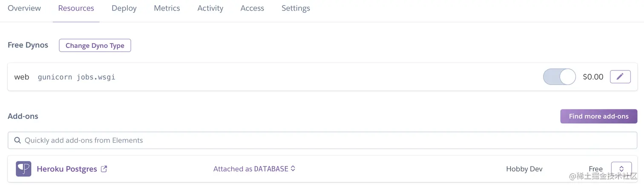Open the Access tab
The height and width of the screenshot is (187, 644).
point(252,8)
